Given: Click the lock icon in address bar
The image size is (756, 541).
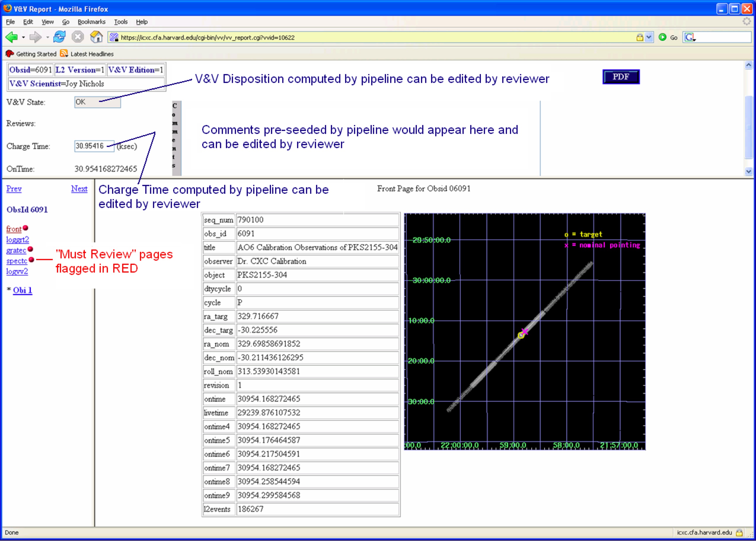Looking at the screenshot, I should (x=639, y=37).
